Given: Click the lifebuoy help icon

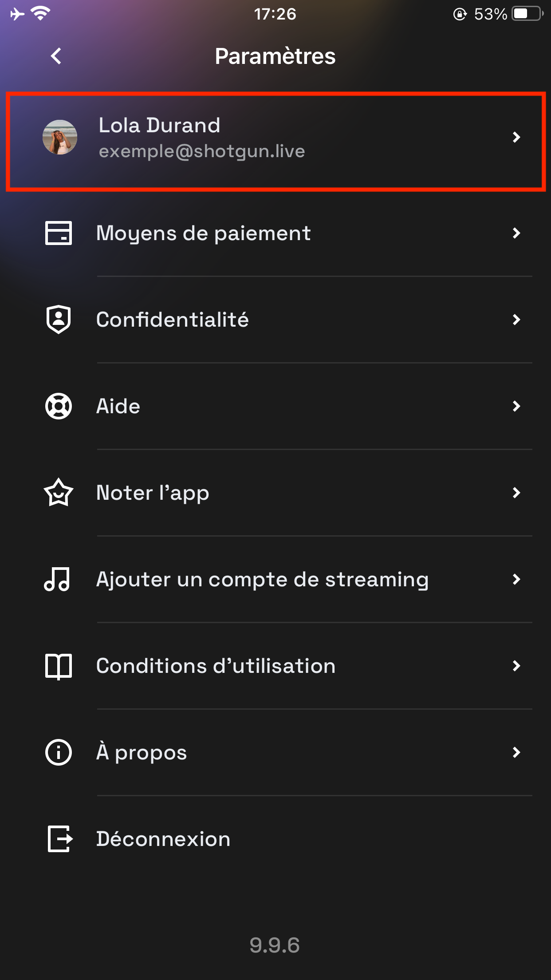Looking at the screenshot, I should click(x=59, y=406).
